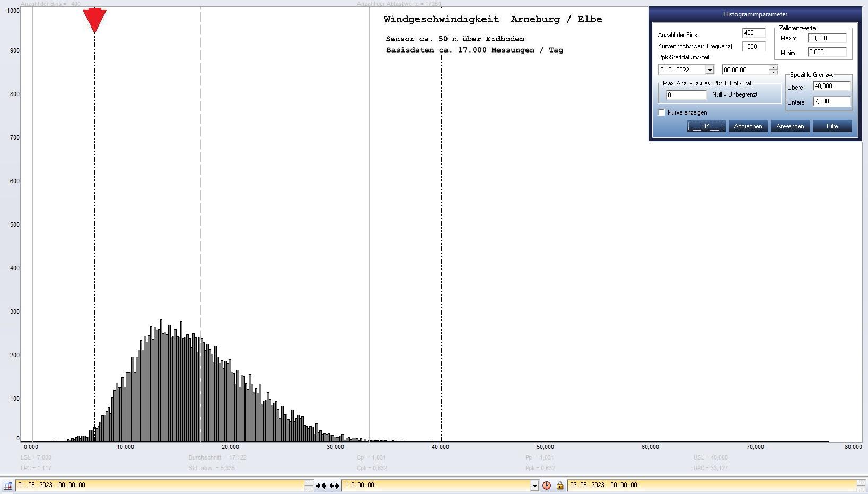Image resolution: width=868 pixels, height=494 pixels.
Task: Click the end date field stepper arrows
Action: pyautogui.click(x=861, y=486)
